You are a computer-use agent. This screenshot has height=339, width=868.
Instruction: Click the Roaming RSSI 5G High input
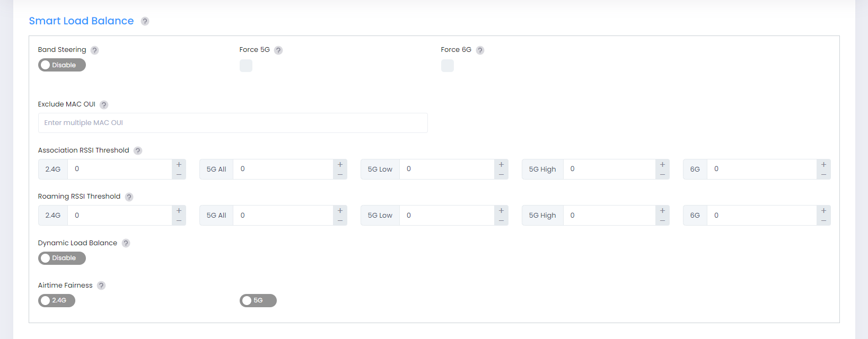(609, 216)
